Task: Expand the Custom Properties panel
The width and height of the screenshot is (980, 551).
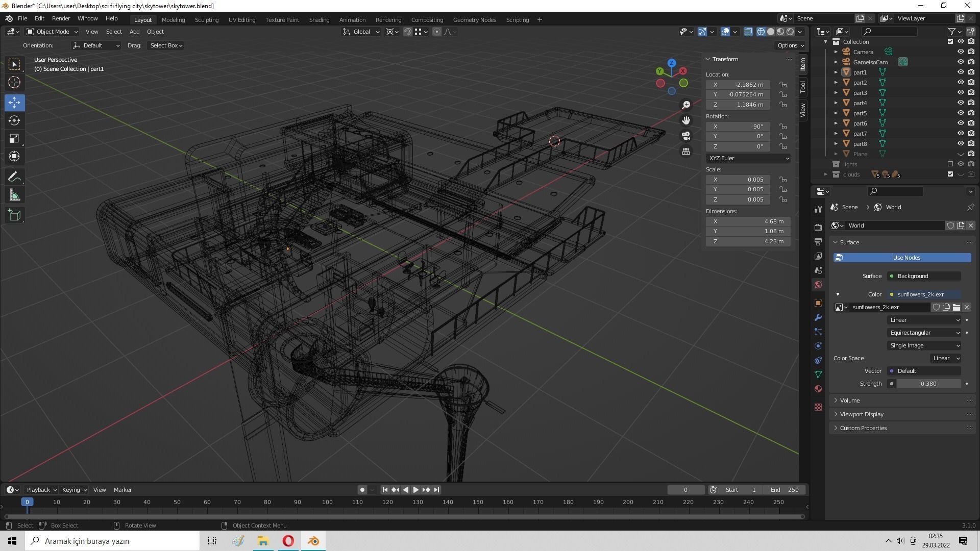Action: click(902, 428)
